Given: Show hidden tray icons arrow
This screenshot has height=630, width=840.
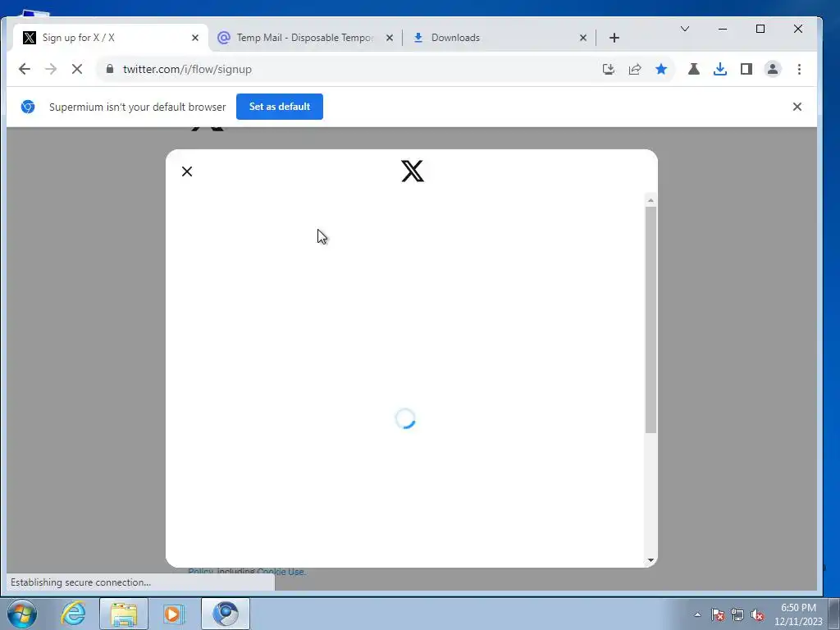Looking at the screenshot, I should point(697,614).
